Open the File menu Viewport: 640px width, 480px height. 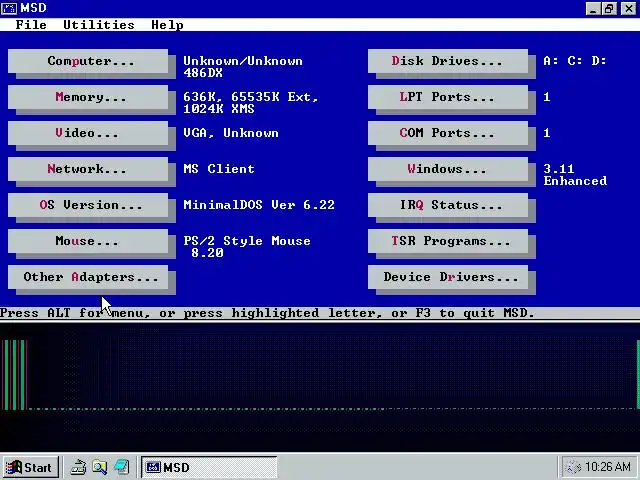coord(31,25)
